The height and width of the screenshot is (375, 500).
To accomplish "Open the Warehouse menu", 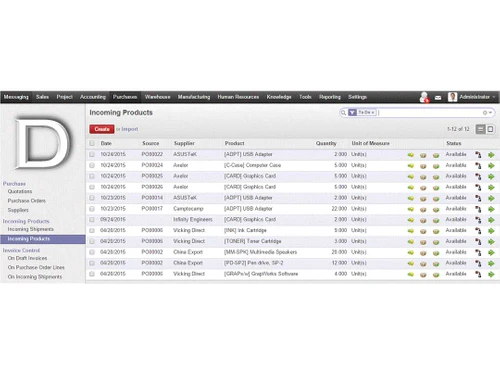I will [157, 97].
